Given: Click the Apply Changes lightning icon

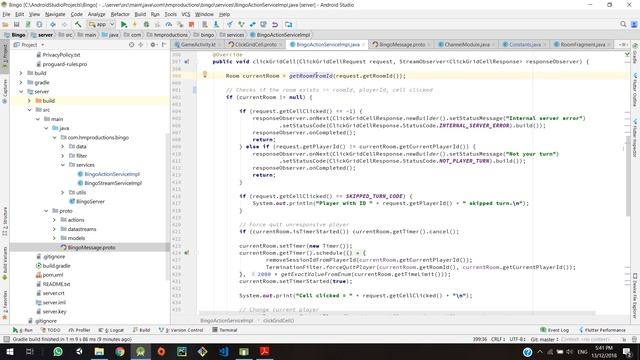Looking at the screenshot, I should click(135, 24).
